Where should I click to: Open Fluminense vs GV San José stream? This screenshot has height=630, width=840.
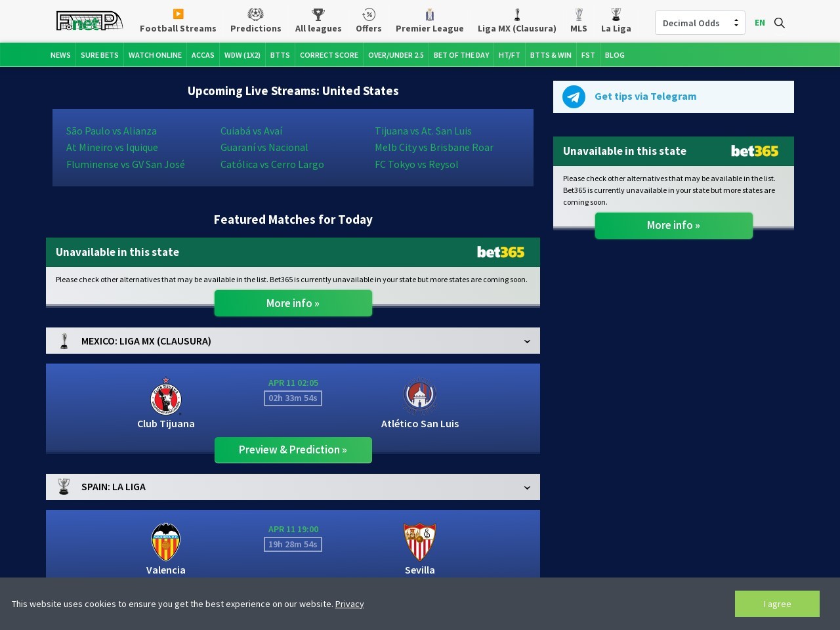click(x=125, y=165)
